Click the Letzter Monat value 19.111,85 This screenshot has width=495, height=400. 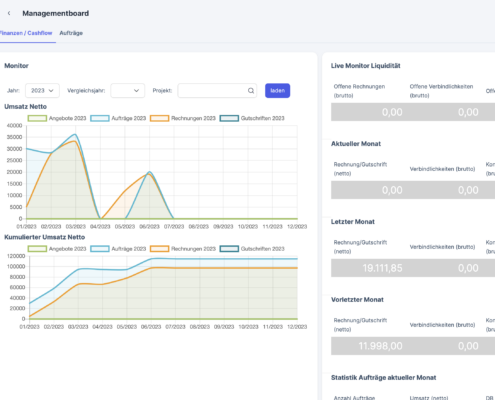click(382, 268)
